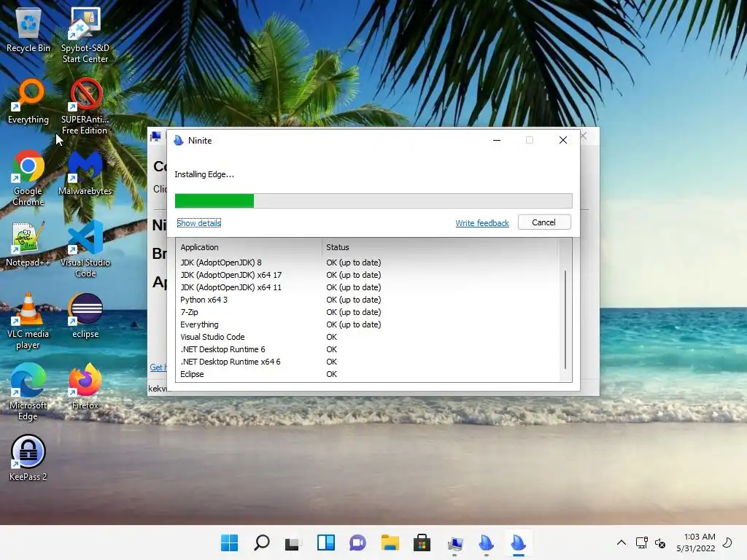Screen dimensions: 747x560
Task: Click the details list vertical scrollbar
Action: [565, 319]
